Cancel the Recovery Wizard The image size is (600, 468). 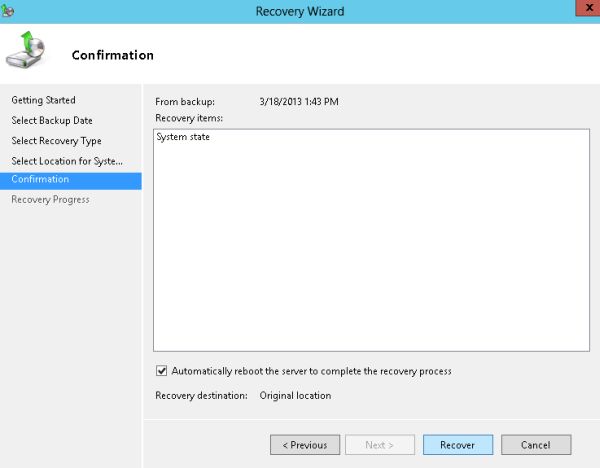(x=536, y=445)
